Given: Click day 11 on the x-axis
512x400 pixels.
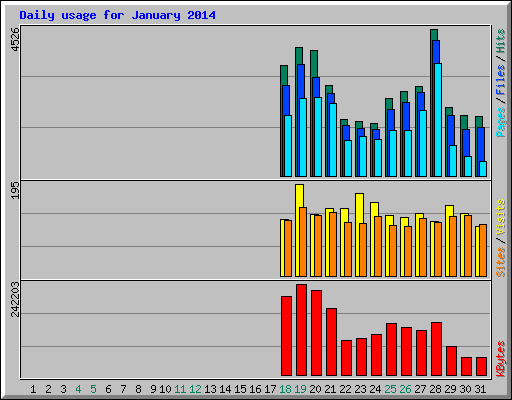Looking at the screenshot, I should click(x=180, y=389).
